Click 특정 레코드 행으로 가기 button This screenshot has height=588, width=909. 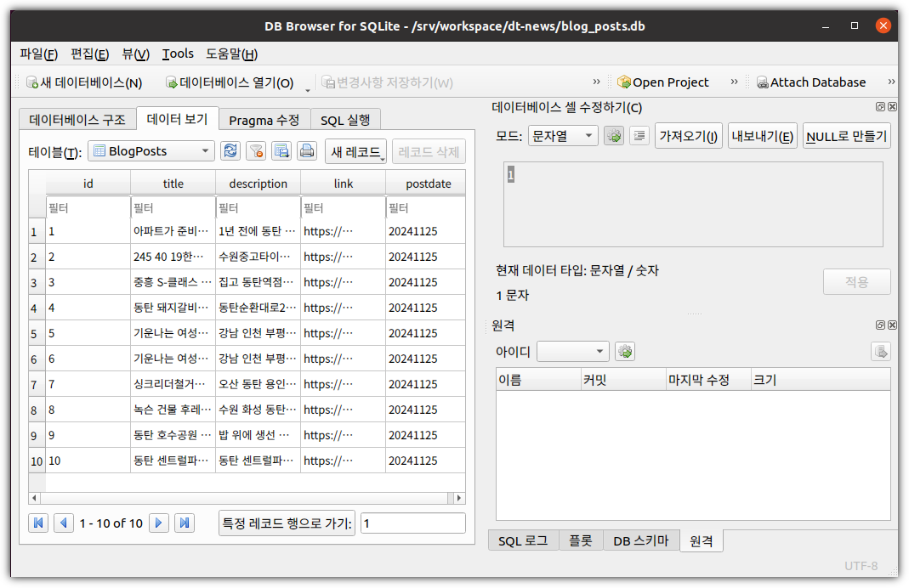pyautogui.click(x=287, y=523)
